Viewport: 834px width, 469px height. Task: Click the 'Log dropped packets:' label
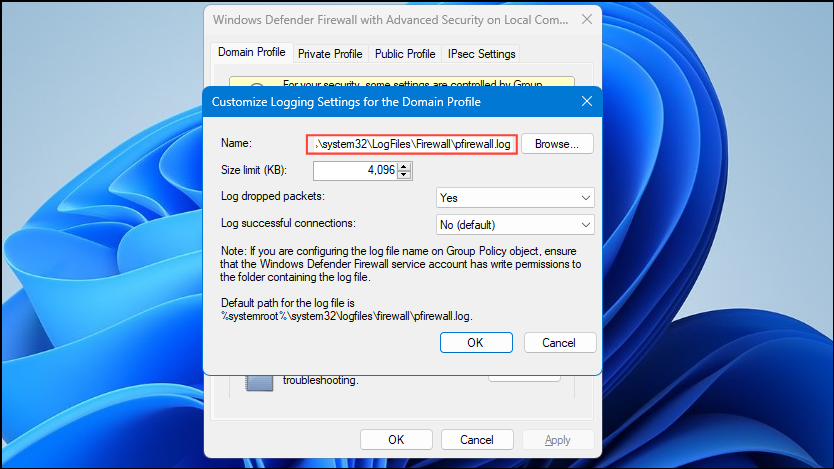[273, 196]
